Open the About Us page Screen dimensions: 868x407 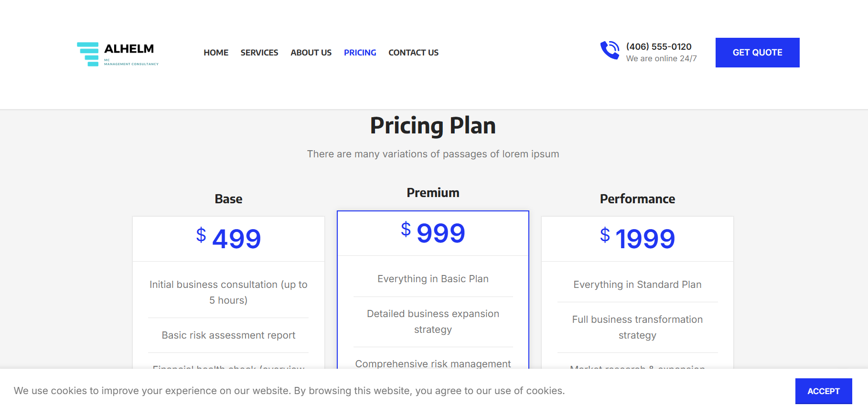point(311,53)
